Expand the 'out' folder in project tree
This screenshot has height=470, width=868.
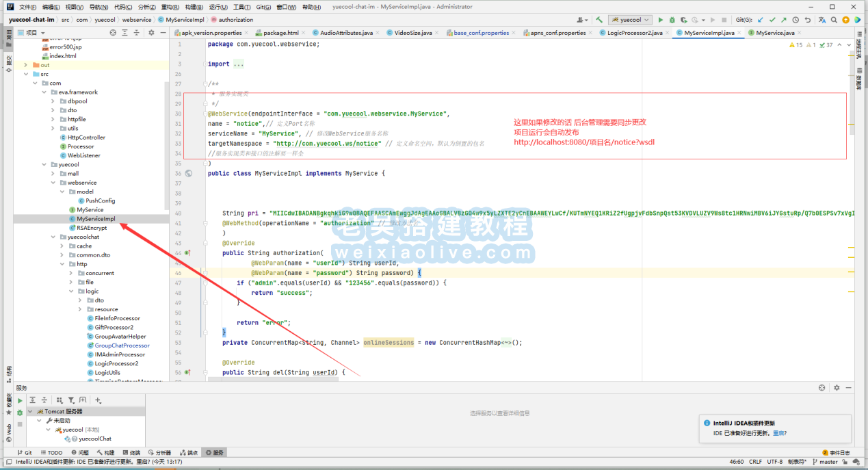click(x=26, y=65)
